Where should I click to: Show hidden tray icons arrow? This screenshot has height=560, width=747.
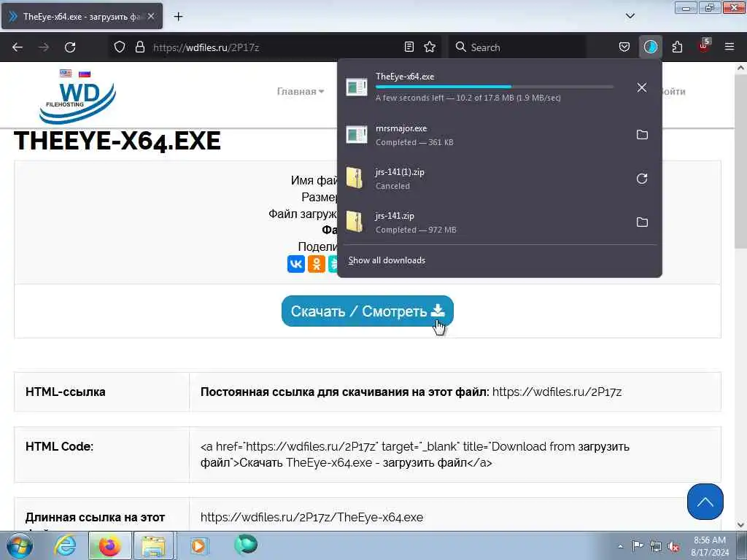point(620,547)
